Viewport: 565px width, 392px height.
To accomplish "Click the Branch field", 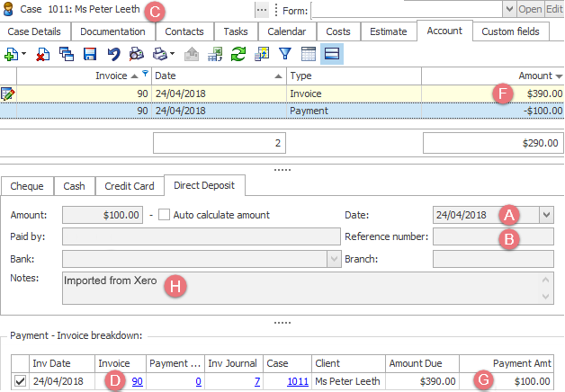I will (493, 259).
